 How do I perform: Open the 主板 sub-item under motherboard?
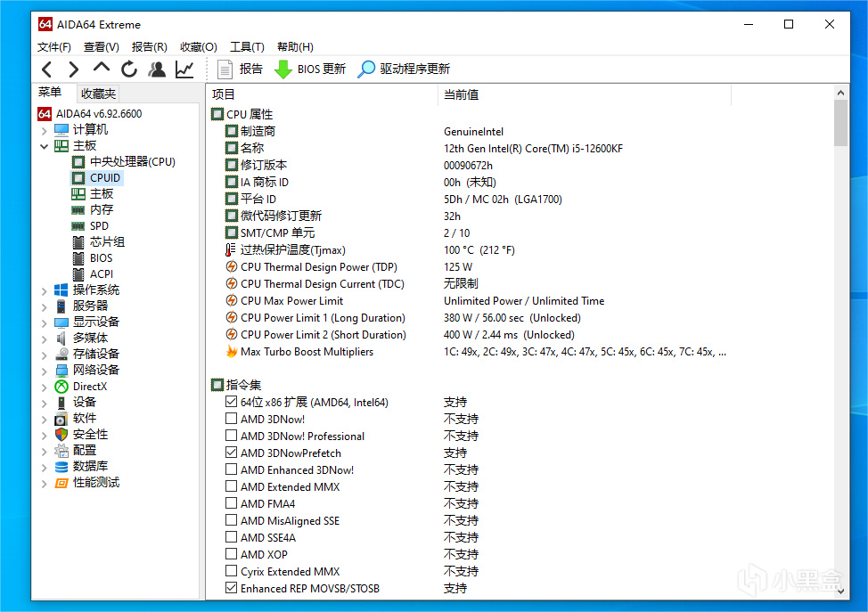coord(102,194)
